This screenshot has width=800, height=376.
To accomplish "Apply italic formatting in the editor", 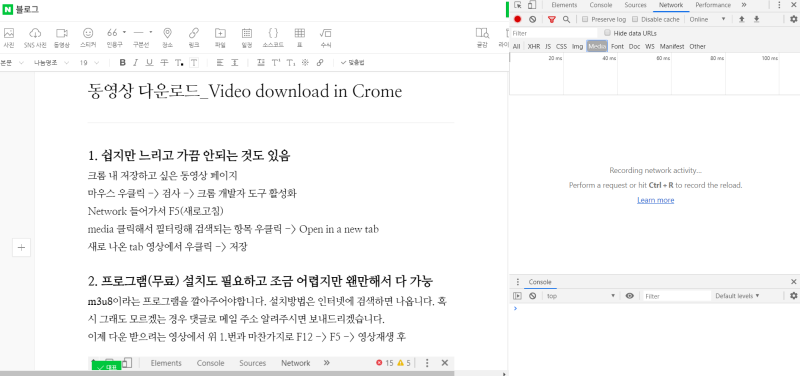I will pos(136,63).
